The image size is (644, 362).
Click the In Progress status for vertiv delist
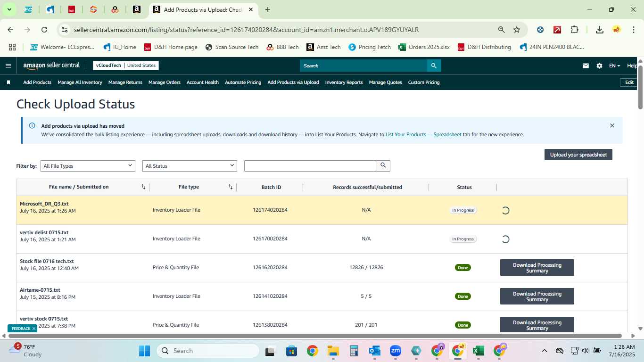(463, 239)
